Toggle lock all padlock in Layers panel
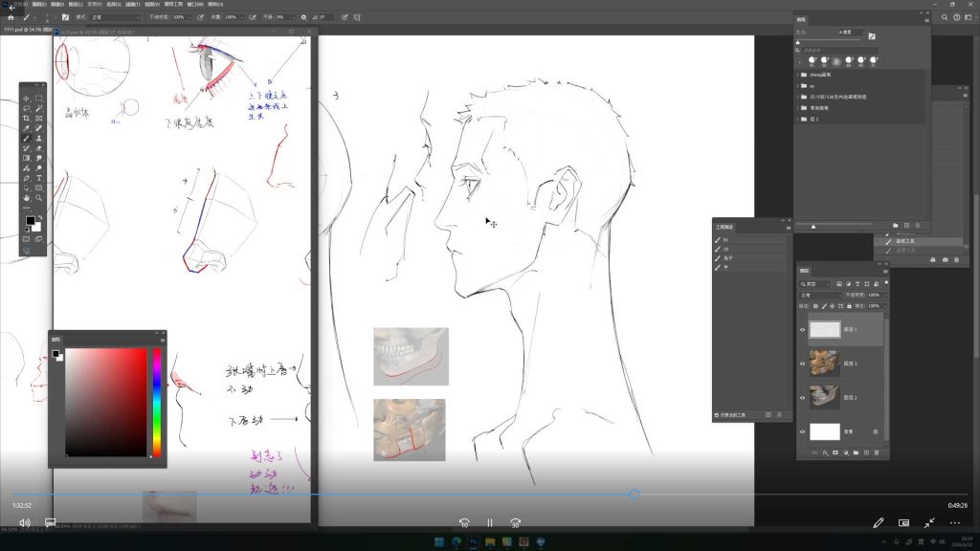980x551 pixels. (x=849, y=306)
